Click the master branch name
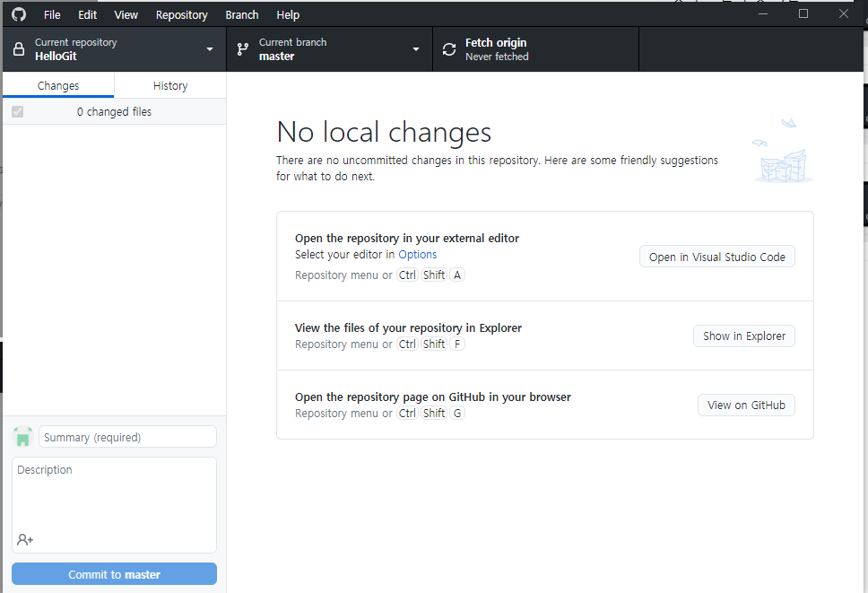Screen dimensions: 868x593 click(277, 56)
